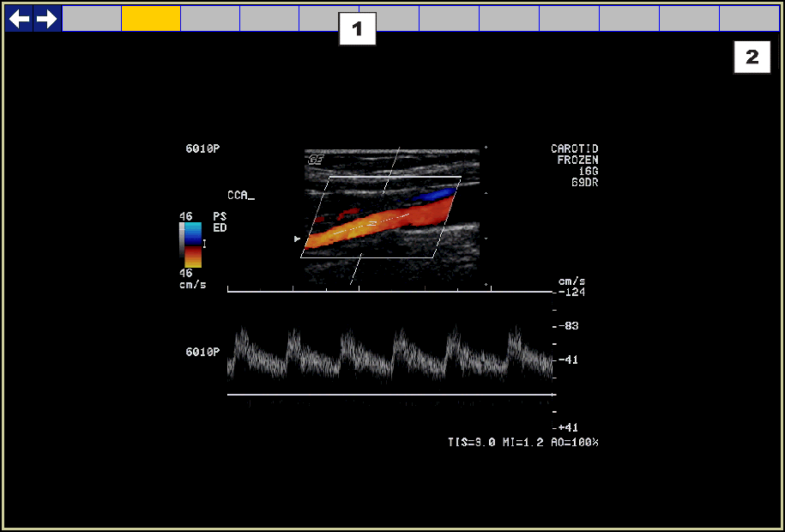Screen dimensions: 785x532
Task: Click the numbered "1" marker box
Action: tap(358, 30)
